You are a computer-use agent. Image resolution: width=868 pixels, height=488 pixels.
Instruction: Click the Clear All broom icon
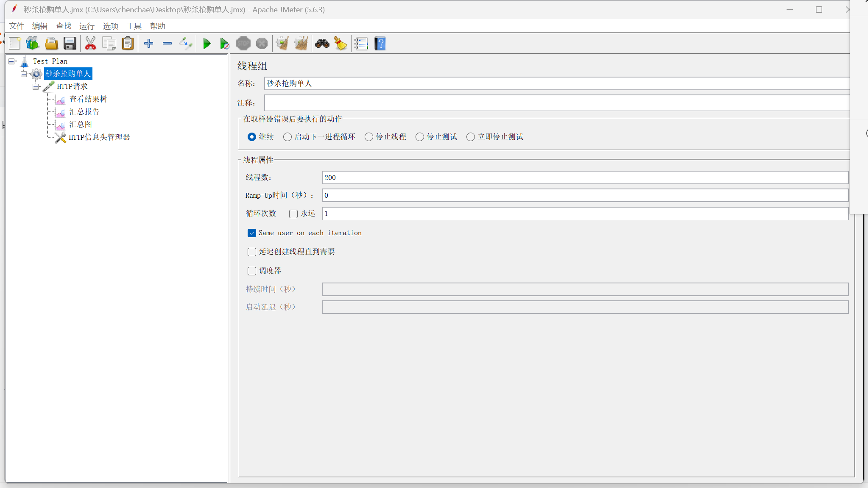tap(301, 43)
